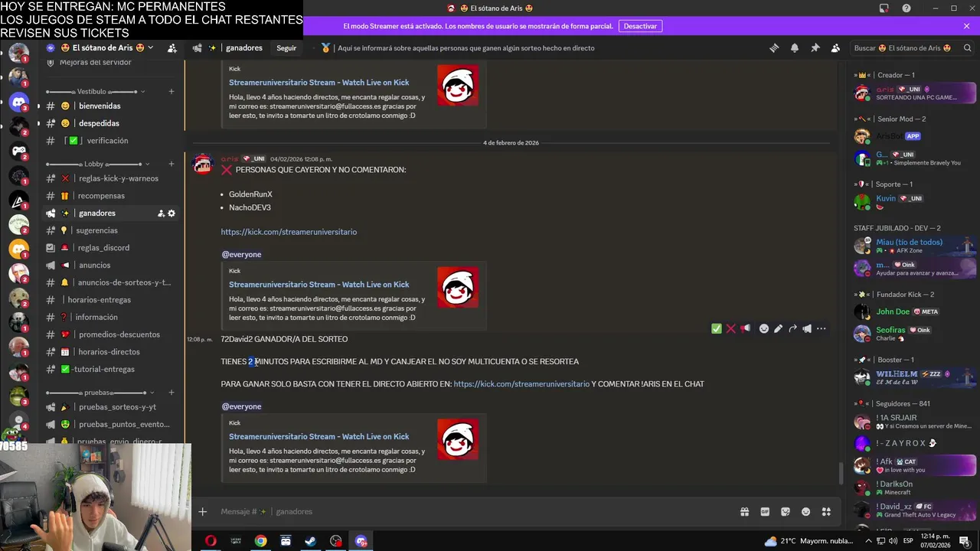Toggle the member list icon

pos(835,47)
